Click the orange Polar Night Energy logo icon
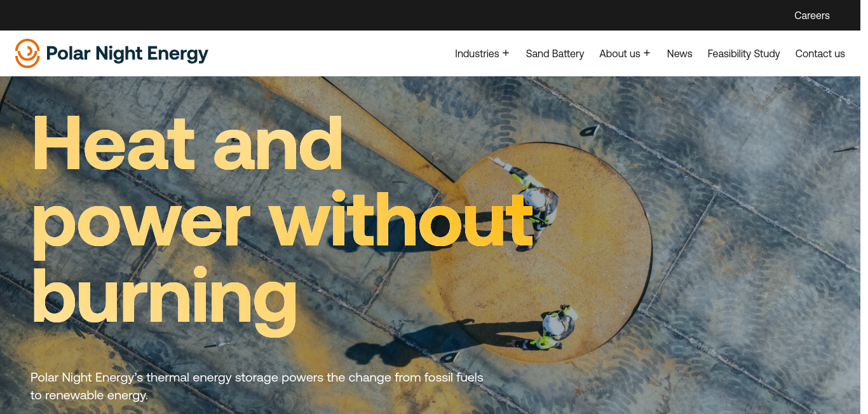868x414 pixels. tap(27, 53)
